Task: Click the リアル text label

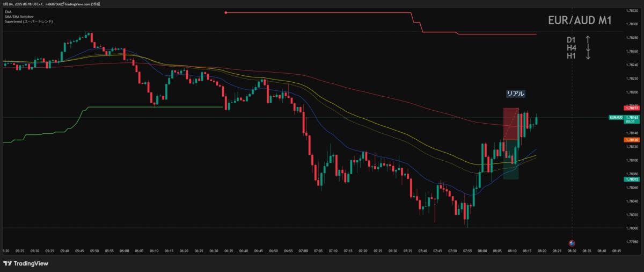Action: (x=515, y=94)
